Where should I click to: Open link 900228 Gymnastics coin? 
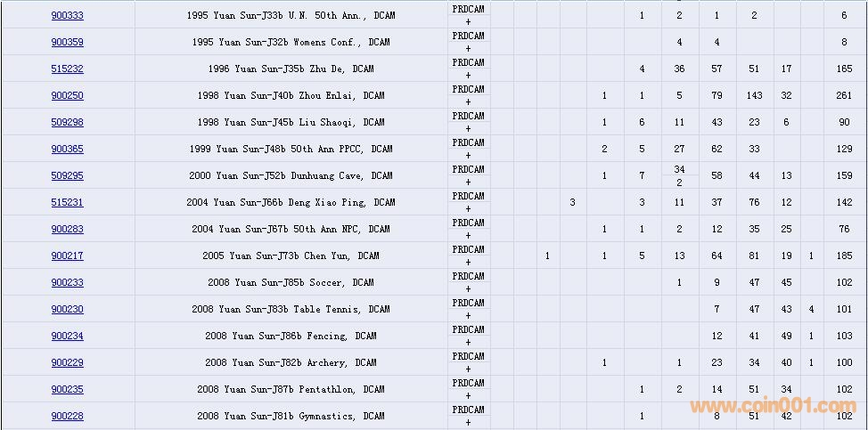click(67, 416)
